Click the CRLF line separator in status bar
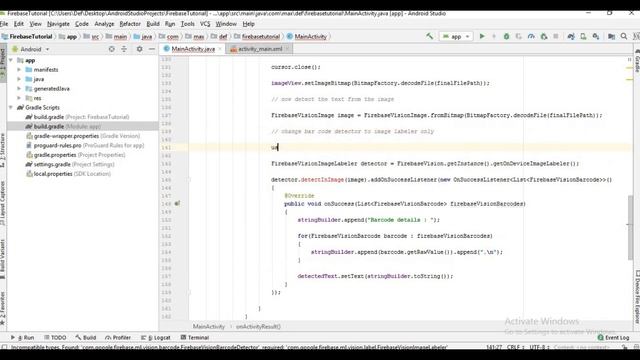 tap(515, 347)
